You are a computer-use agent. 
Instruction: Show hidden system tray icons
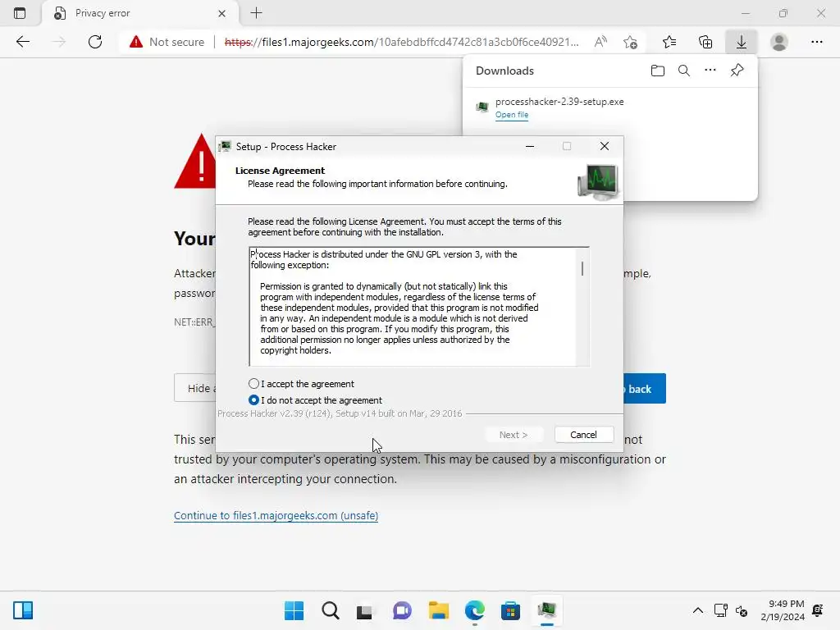[697, 610]
